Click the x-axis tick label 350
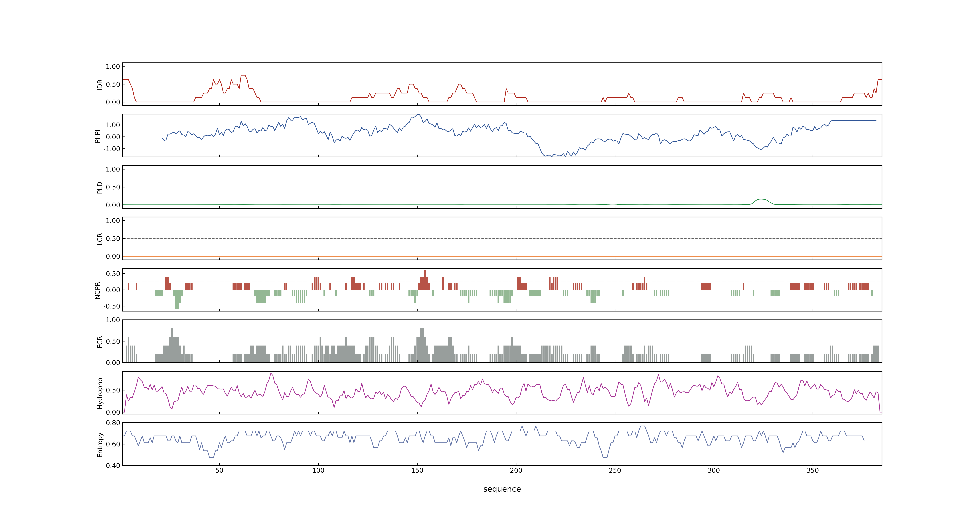Viewport: 980px width, 523px height. (813, 470)
